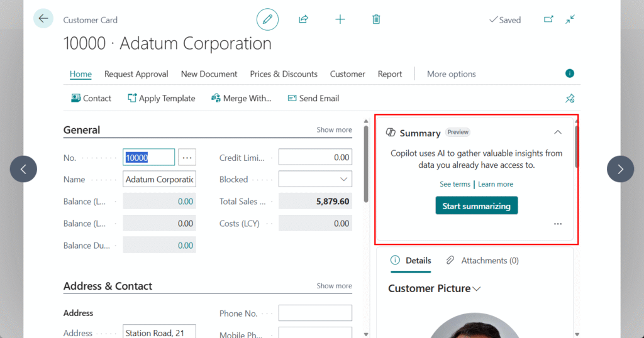Click the plus icon to create new
Viewport: 644px width, 338px height.
coord(340,19)
